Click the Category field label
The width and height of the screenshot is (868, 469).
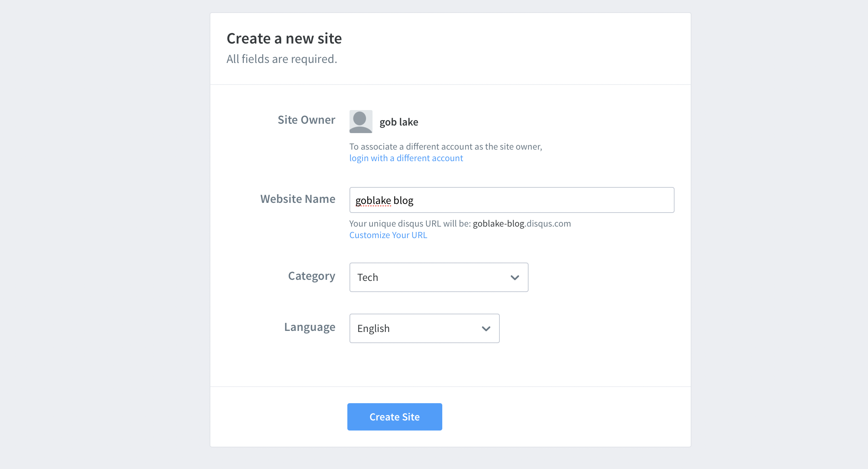coord(311,276)
